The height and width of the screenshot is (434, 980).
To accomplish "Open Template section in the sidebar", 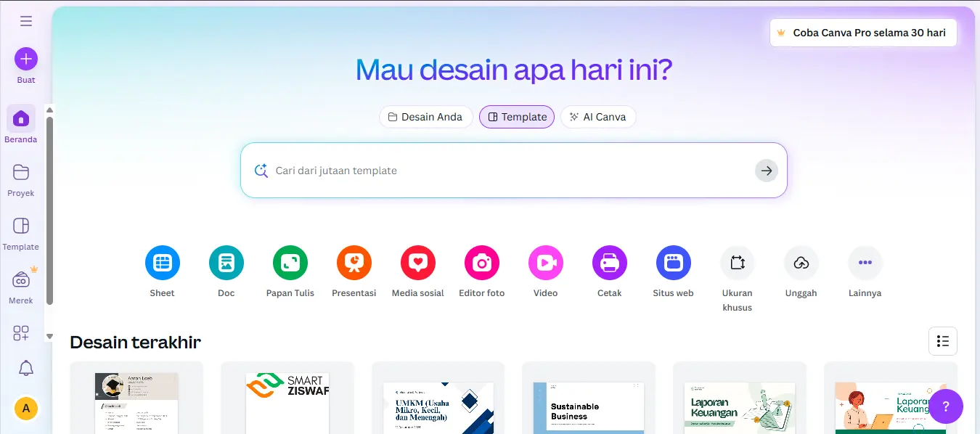I will coord(21,233).
